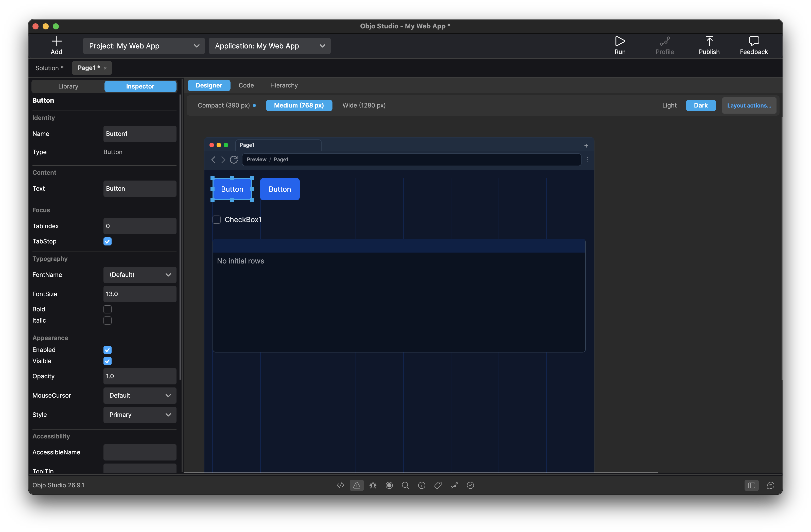Click the Add plus icon

[x=57, y=41]
